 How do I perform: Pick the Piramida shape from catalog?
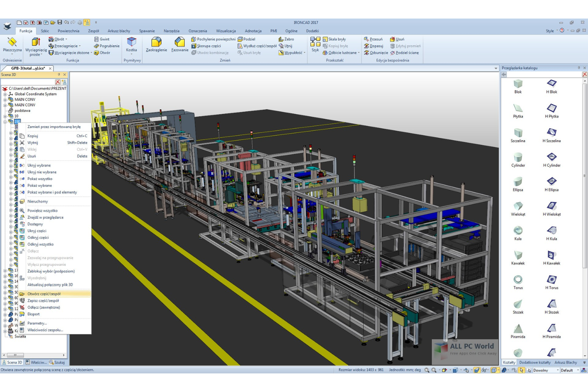click(518, 332)
